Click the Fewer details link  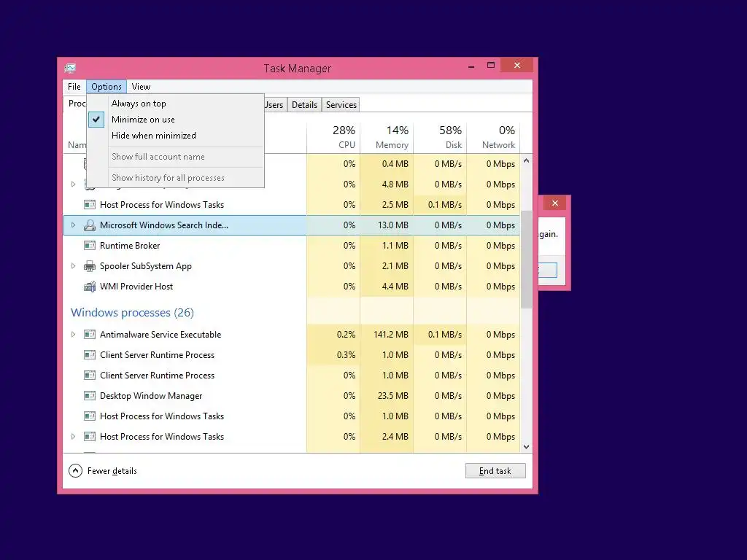point(112,471)
